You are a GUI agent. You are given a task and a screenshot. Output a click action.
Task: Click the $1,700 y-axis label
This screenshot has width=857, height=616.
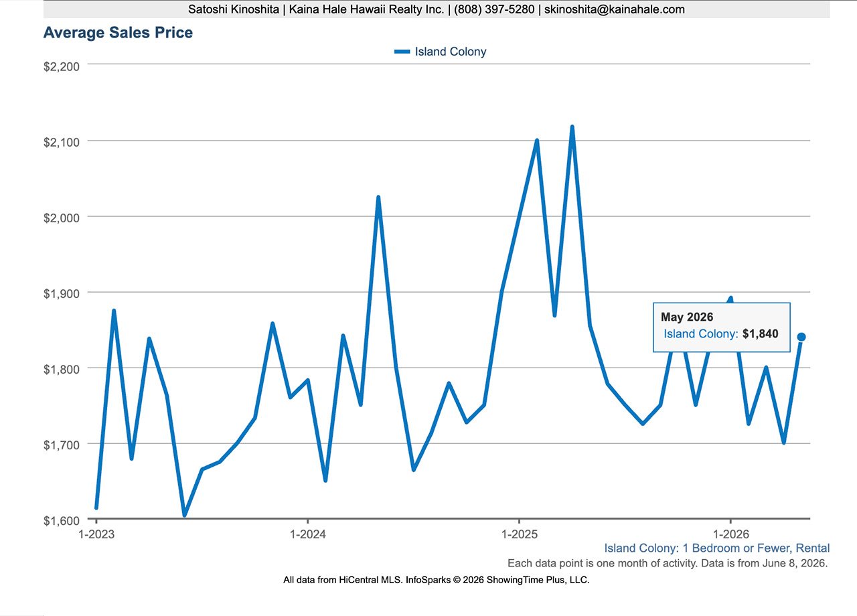(x=61, y=444)
